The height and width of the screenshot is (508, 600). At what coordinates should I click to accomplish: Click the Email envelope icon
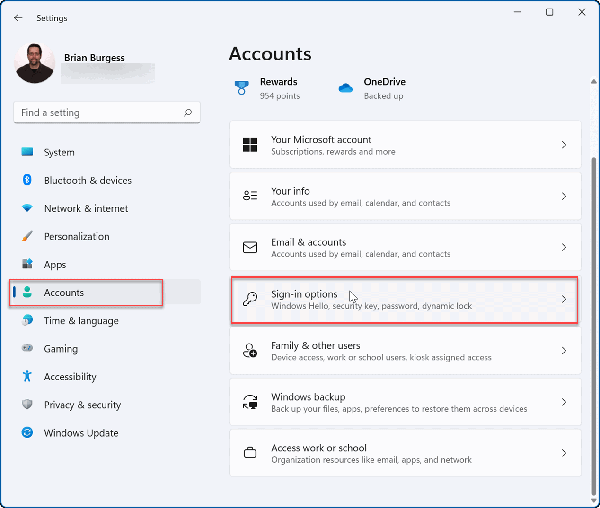[x=250, y=247]
